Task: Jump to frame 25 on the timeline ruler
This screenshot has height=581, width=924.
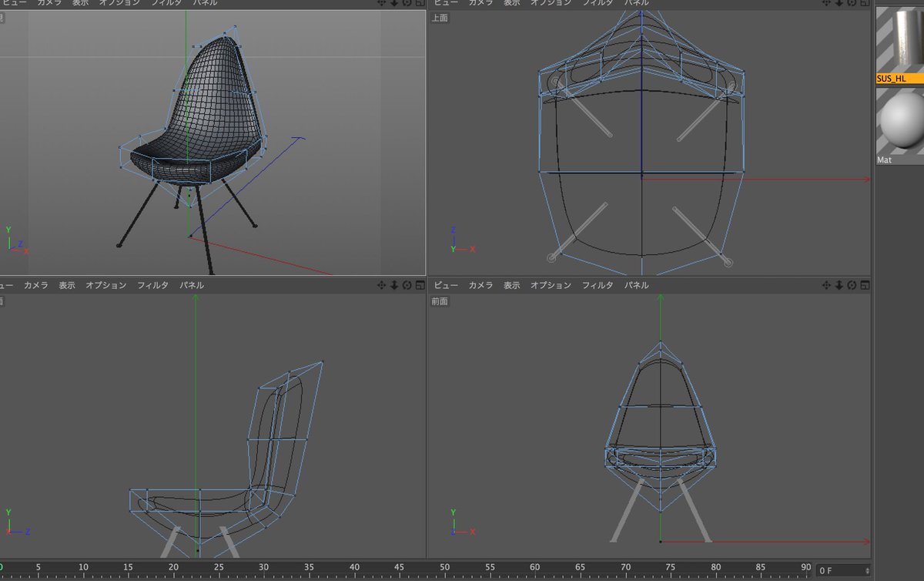Action: 219,569
